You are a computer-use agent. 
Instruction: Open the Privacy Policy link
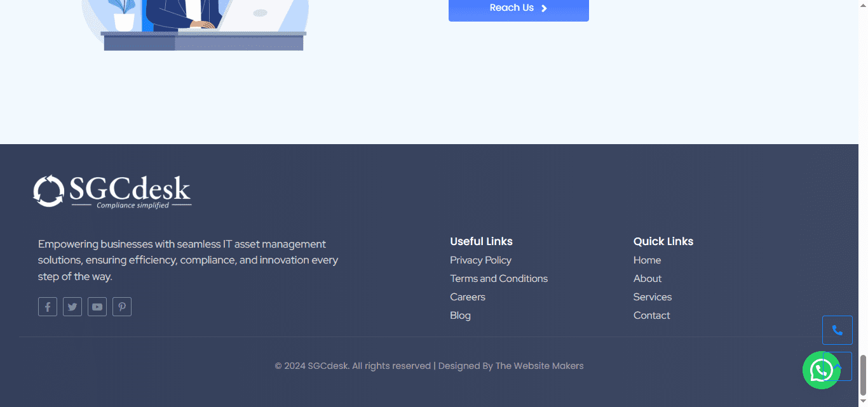click(480, 260)
